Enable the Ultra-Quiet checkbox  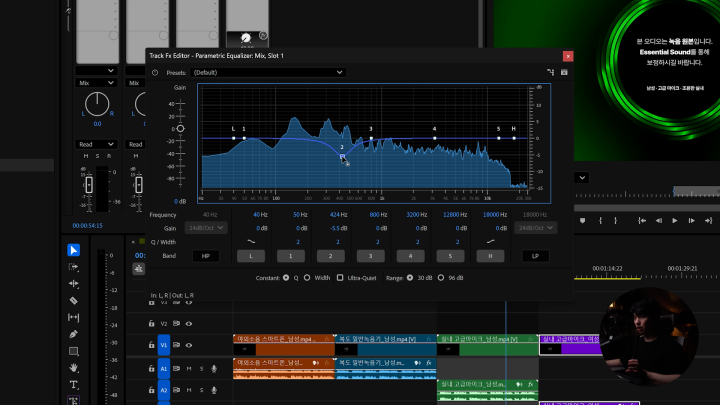(340, 277)
